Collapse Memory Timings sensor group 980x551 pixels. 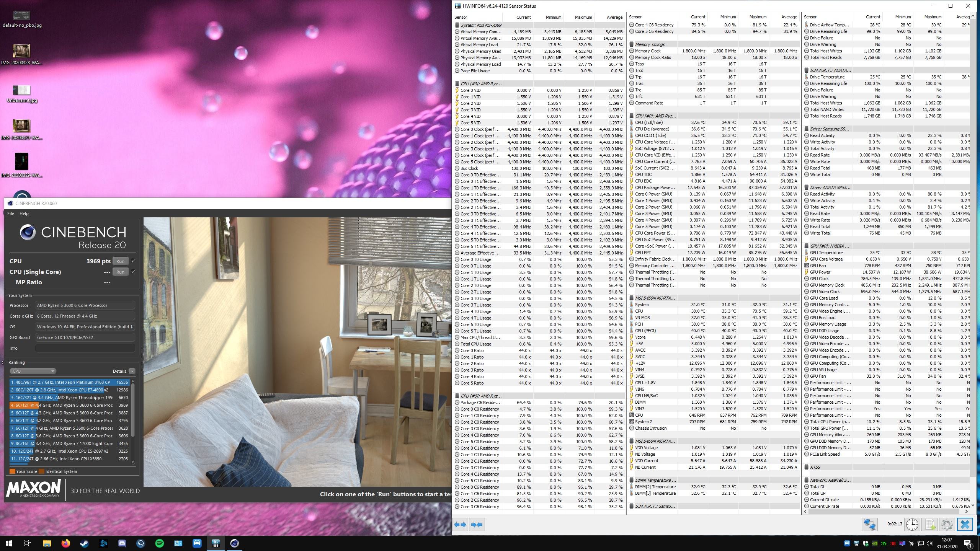pos(650,44)
